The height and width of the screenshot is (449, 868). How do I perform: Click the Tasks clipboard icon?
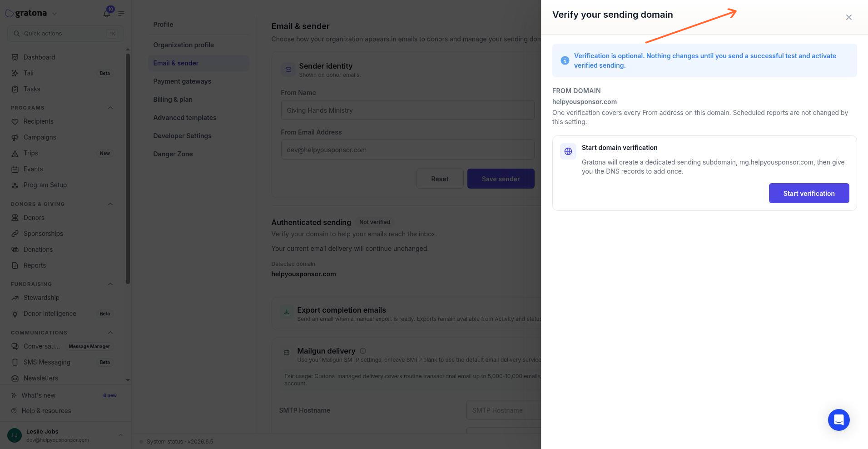15,89
